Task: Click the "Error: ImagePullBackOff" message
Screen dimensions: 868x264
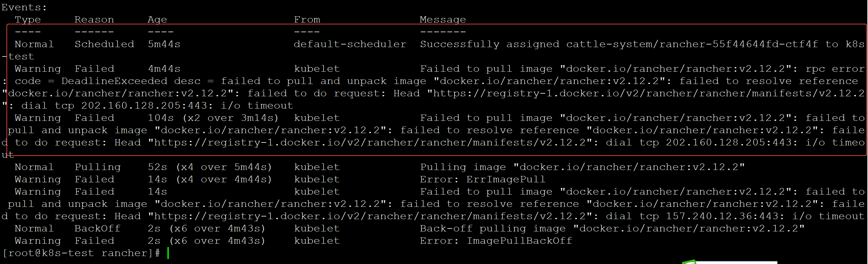Action: click(x=496, y=241)
